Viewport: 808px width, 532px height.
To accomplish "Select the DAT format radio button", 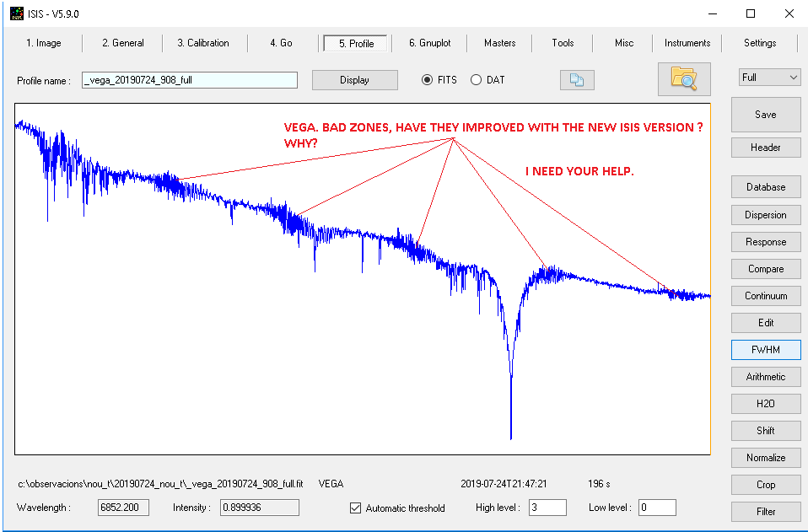I will coord(477,80).
